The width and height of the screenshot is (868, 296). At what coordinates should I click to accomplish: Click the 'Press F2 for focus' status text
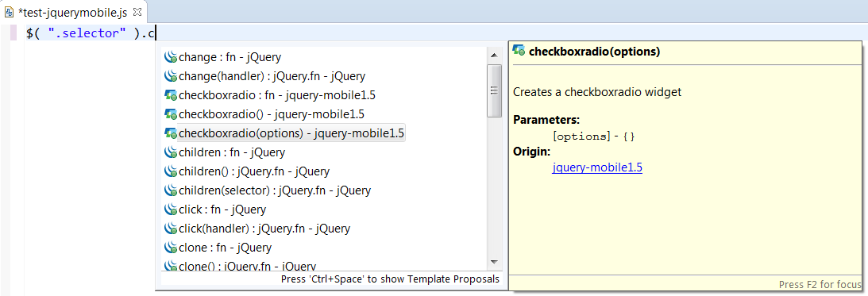coord(820,284)
